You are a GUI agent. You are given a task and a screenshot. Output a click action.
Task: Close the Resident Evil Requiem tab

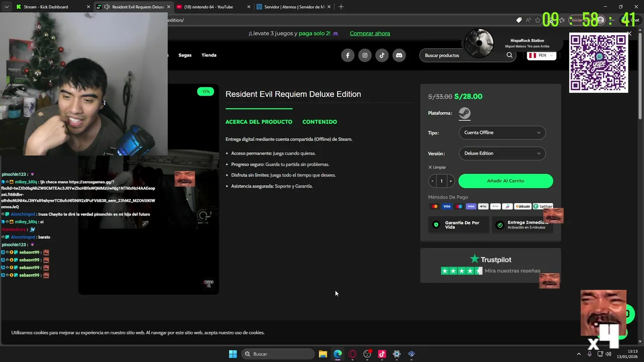tap(168, 7)
